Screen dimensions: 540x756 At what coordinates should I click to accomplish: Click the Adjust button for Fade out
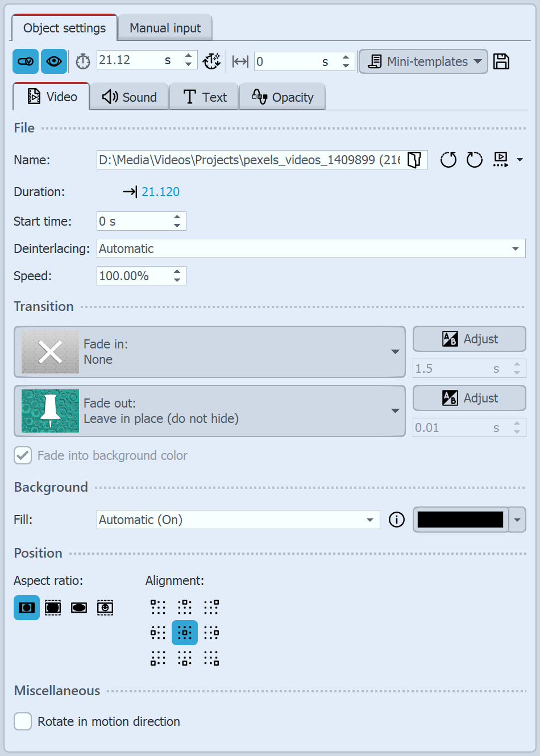[x=469, y=398]
